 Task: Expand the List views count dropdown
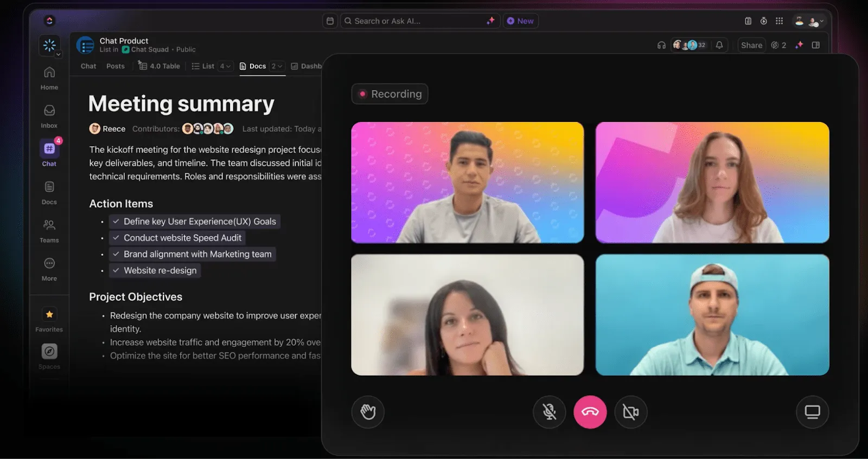(x=225, y=66)
